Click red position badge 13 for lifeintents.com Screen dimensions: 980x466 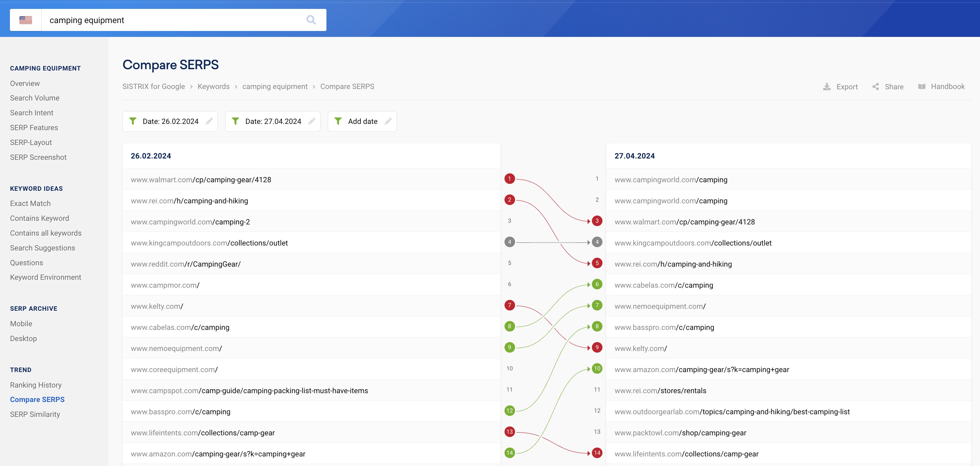point(510,432)
